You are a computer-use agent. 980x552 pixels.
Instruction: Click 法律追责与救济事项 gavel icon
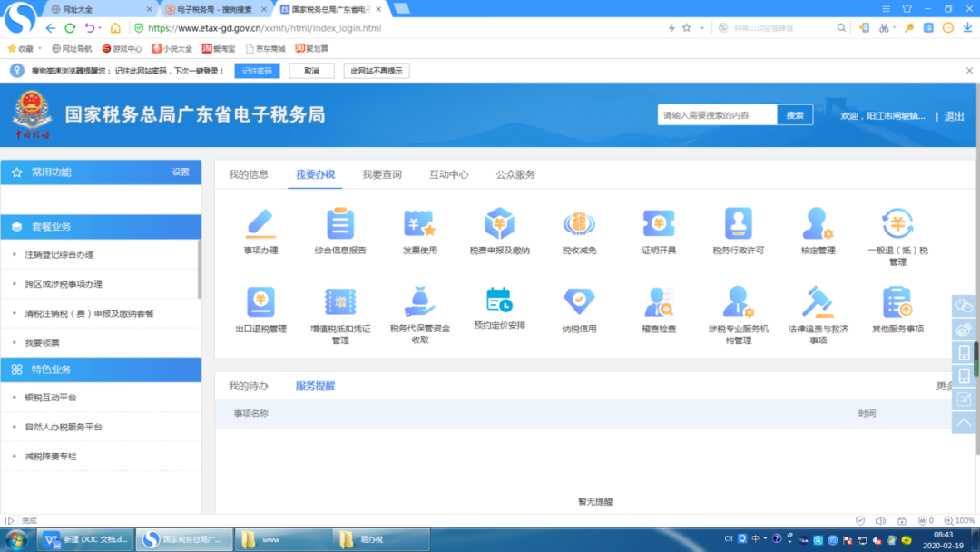[818, 302]
